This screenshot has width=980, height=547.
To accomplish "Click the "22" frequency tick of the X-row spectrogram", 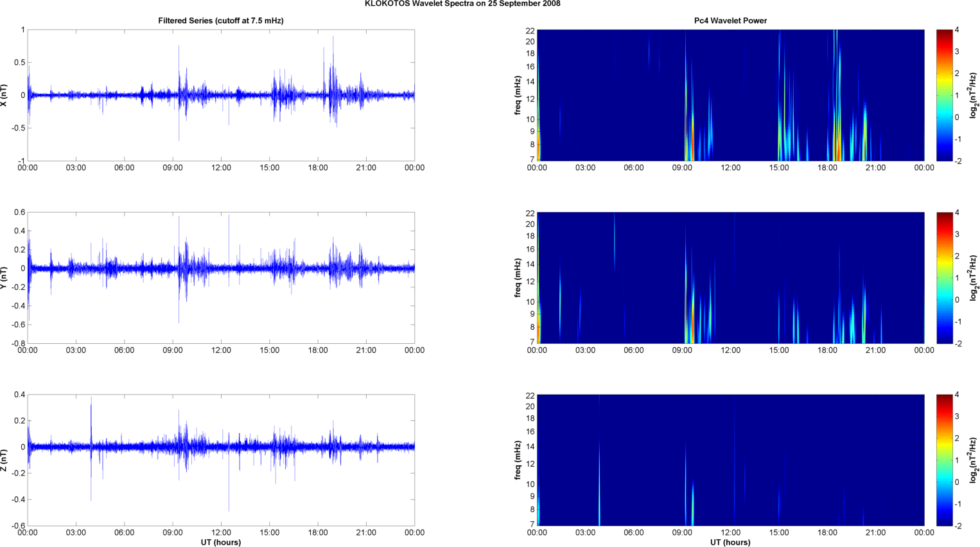I will click(530, 31).
